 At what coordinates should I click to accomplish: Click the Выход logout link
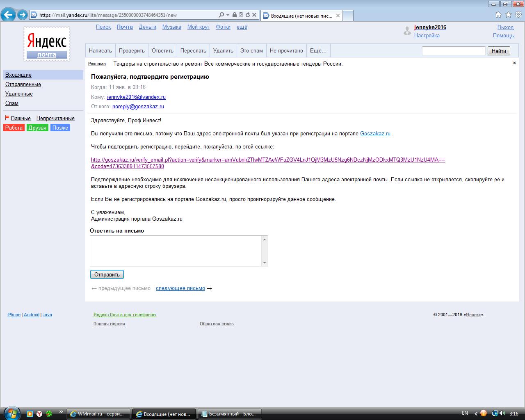[506, 27]
